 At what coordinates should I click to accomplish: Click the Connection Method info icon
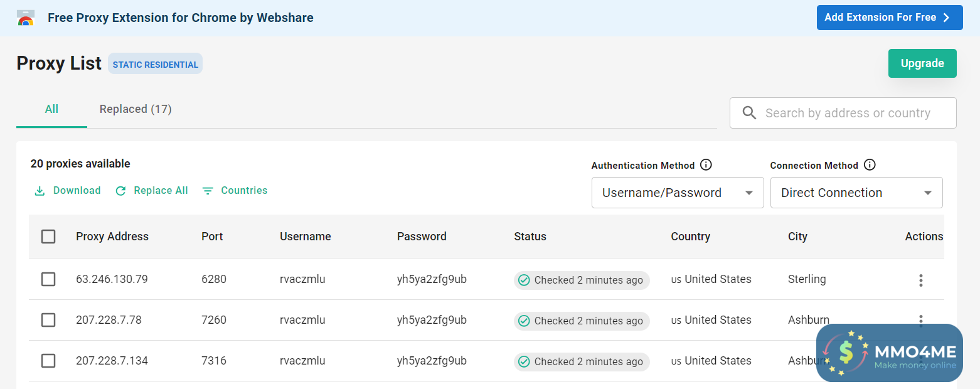tap(870, 165)
